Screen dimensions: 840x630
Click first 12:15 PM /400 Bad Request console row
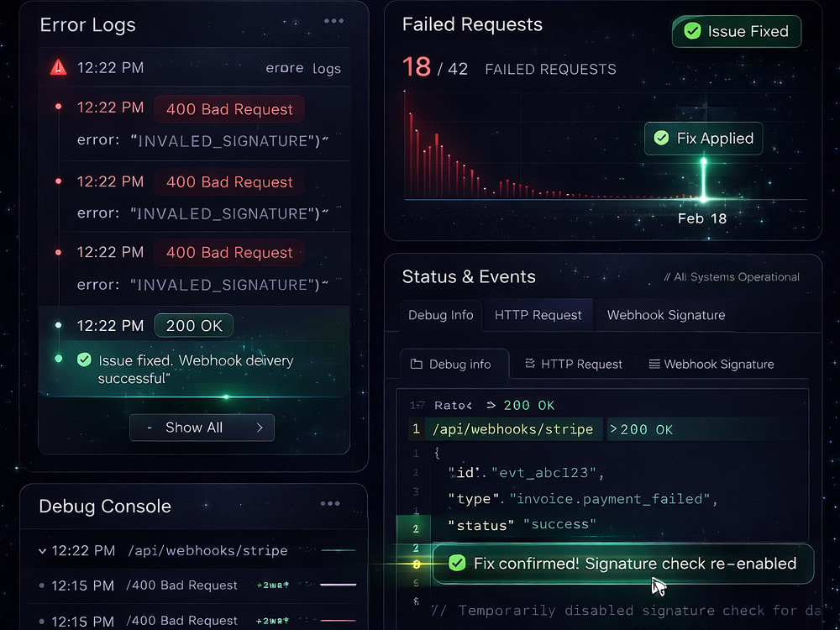point(197,585)
